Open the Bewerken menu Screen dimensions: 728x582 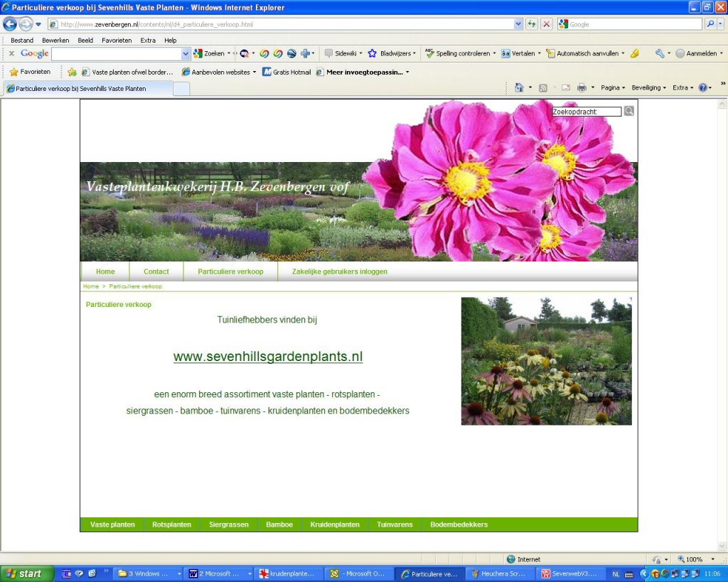click(55, 41)
